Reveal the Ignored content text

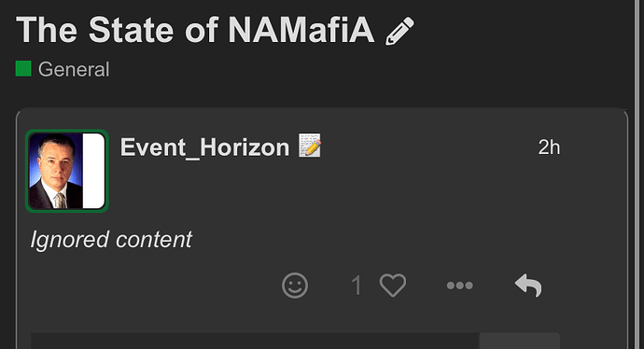point(111,240)
